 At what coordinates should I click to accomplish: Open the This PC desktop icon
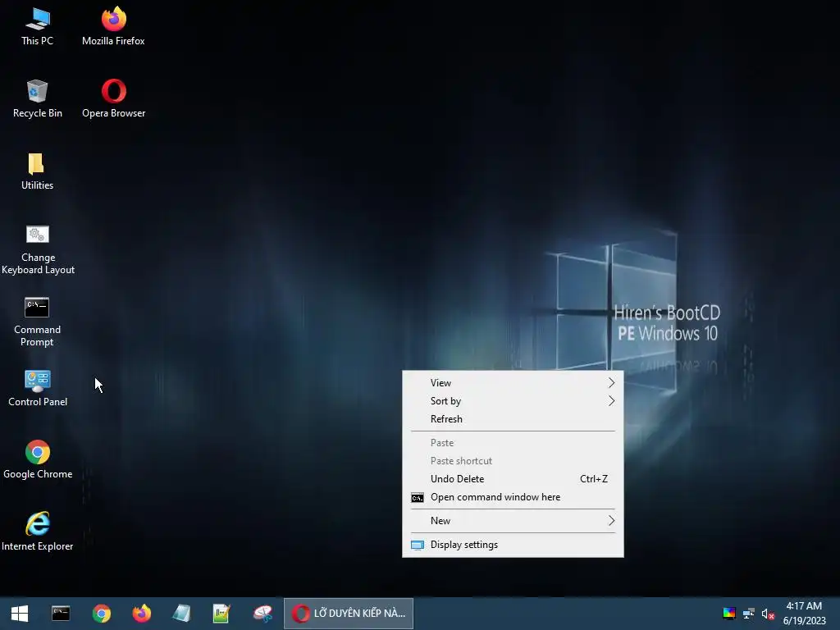click(37, 27)
